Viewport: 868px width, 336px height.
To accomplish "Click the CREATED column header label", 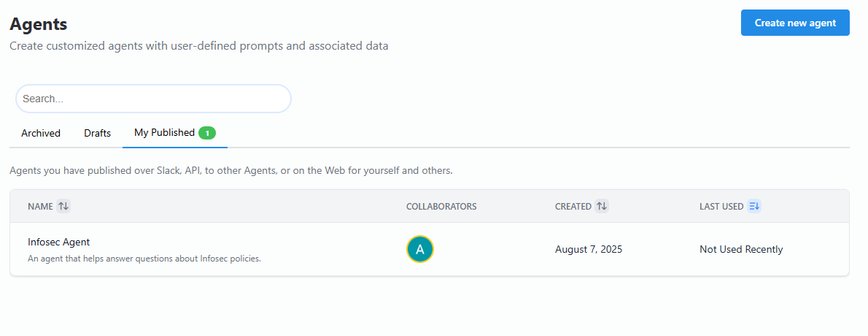I will pos(573,207).
